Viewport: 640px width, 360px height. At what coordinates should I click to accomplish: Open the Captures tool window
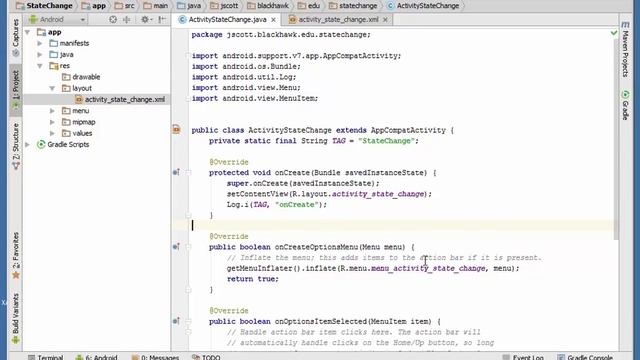pos(16,38)
